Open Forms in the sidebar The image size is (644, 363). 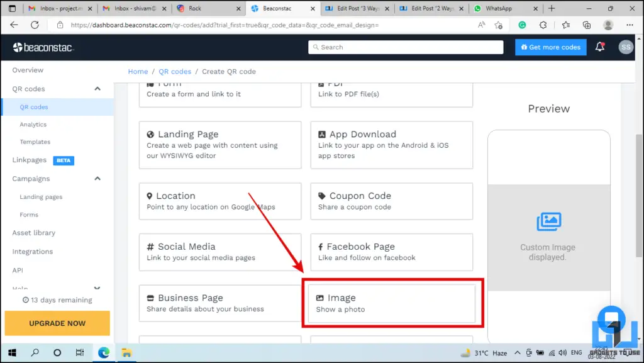click(x=29, y=215)
